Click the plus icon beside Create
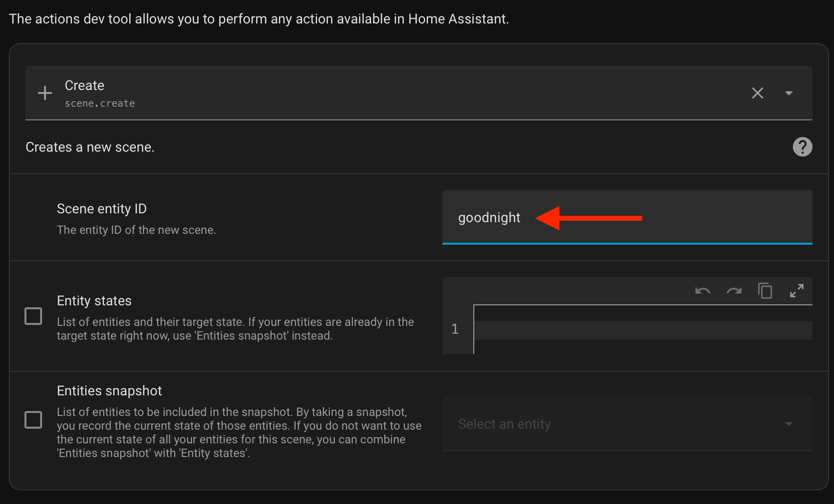 45,93
